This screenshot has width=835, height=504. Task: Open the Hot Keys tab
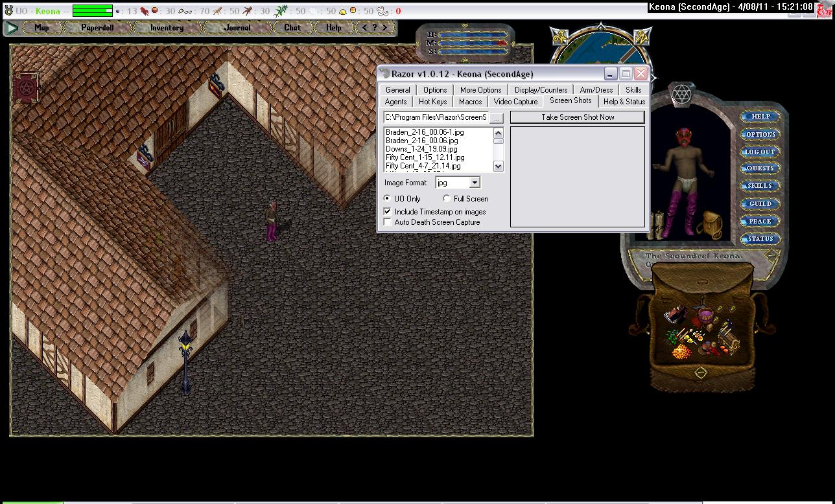[x=432, y=102]
